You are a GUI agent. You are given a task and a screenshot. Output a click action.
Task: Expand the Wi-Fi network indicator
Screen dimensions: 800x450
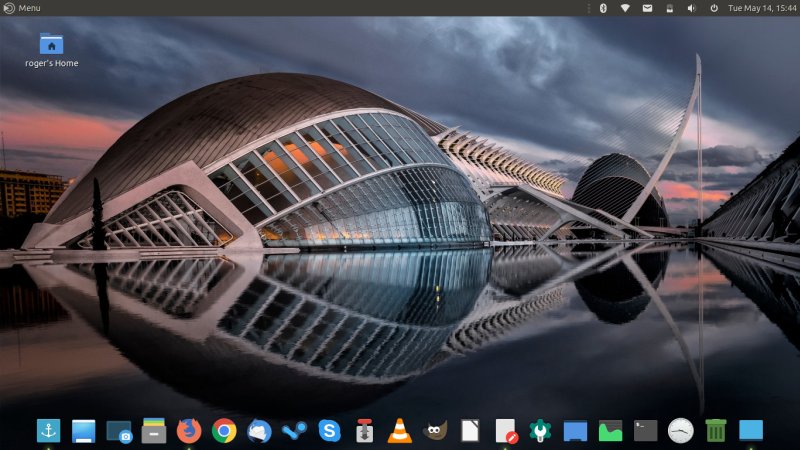point(625,8)
